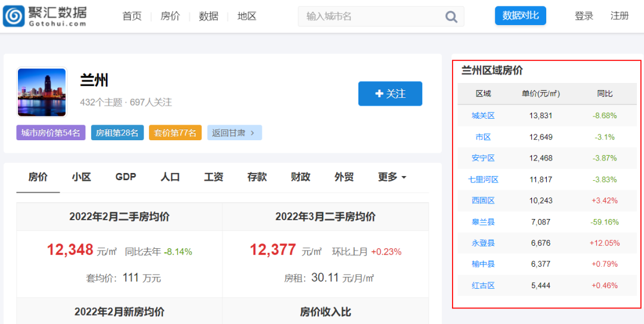Click 返回甘肃 link
Viewport: 644px width, 324px height.
(x=234, y=133)
